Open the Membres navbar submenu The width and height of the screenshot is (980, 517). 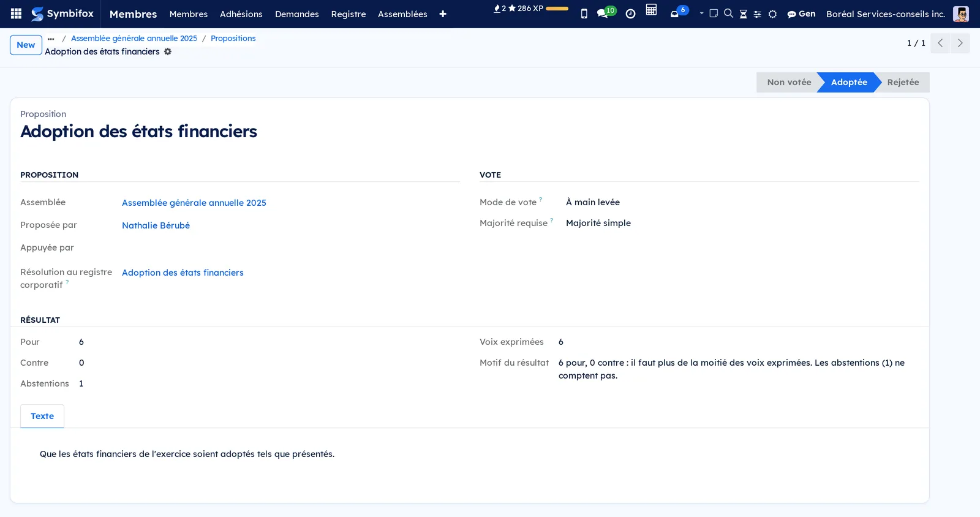point(189,14)
